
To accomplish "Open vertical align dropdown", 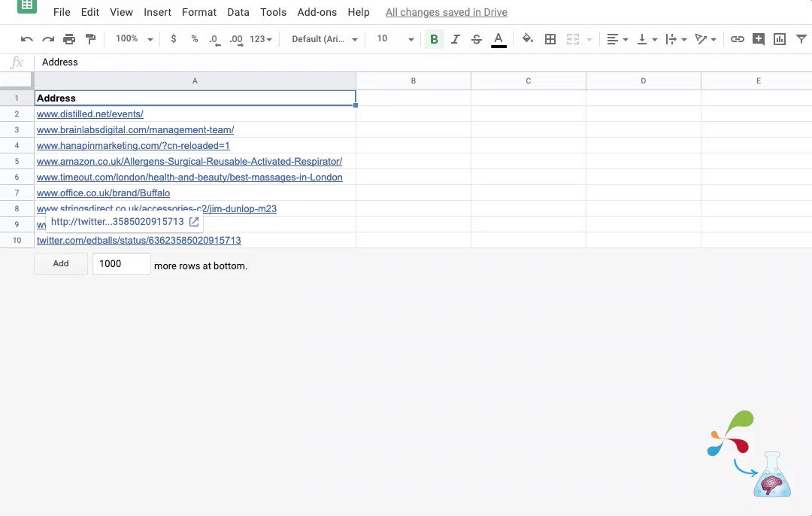I will coord(647,39).
